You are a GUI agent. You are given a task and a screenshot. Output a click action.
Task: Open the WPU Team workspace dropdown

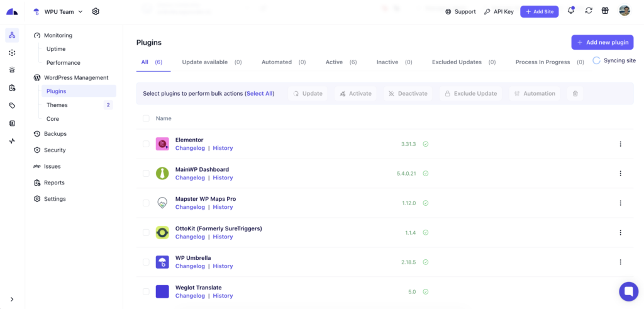pyautogui.click(x=58, y=12)
